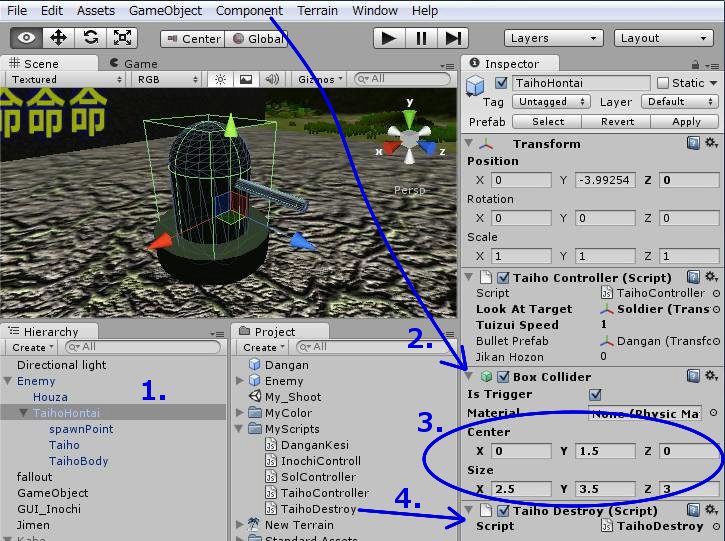Select the Scale tool
The height and width of the screenshot is (541, 725).
tap(122, 37)
